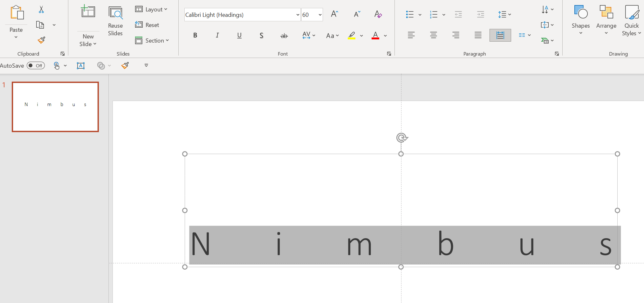
Task: Customize Quick Access Toolbar arrow
Action: [146, 65]
